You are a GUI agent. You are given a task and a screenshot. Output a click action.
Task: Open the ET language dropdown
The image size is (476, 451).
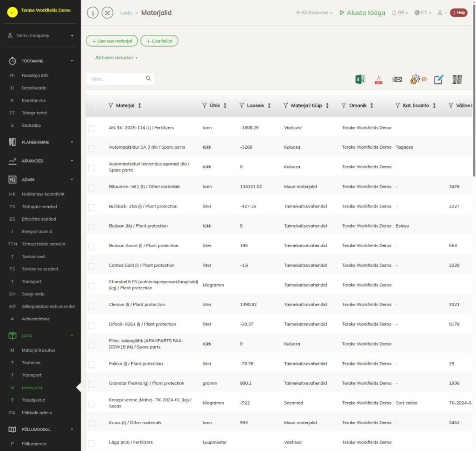423,13
